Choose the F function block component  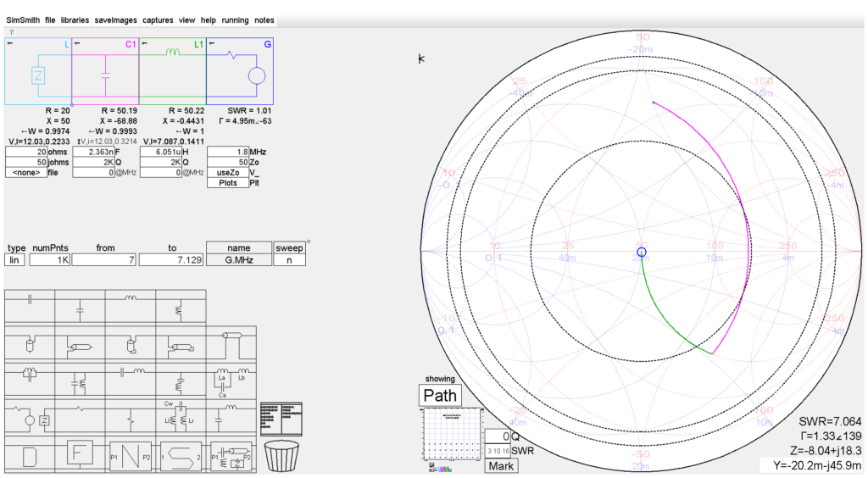coord(80,453)
